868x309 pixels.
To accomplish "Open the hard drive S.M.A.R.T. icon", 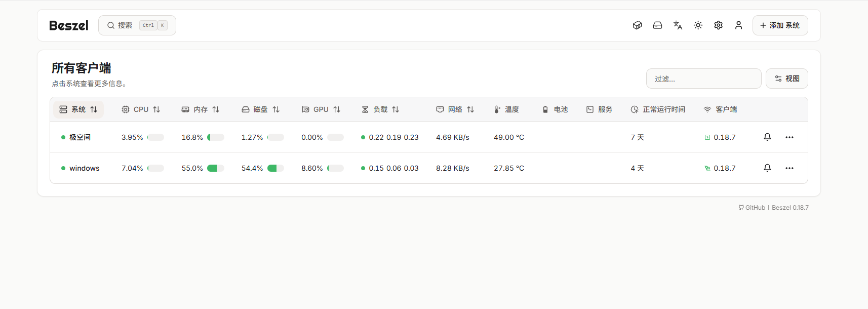I will [657, 25].
